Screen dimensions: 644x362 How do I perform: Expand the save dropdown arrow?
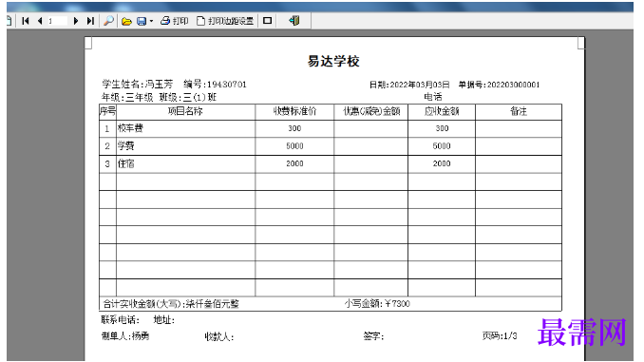(151, 21)
